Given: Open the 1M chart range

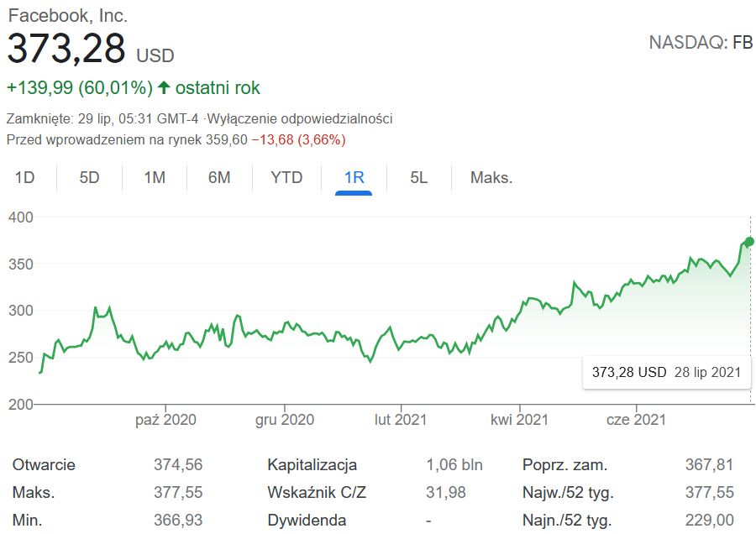Looking at the screenshot, I should coord(155,177).
